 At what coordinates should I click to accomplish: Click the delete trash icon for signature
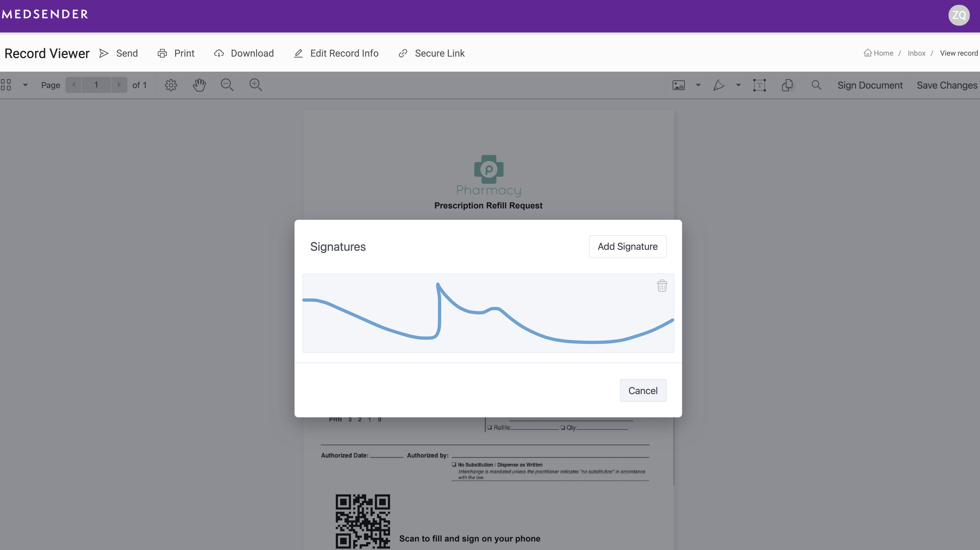click(662, 286)
